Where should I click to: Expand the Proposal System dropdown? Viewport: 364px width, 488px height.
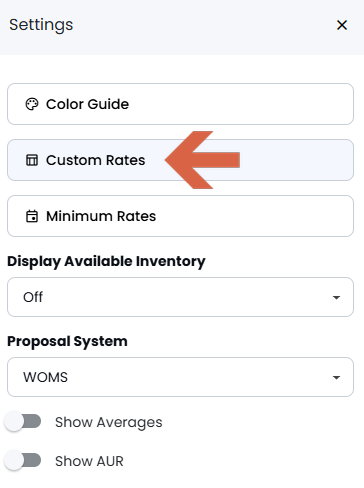[180, 377]
